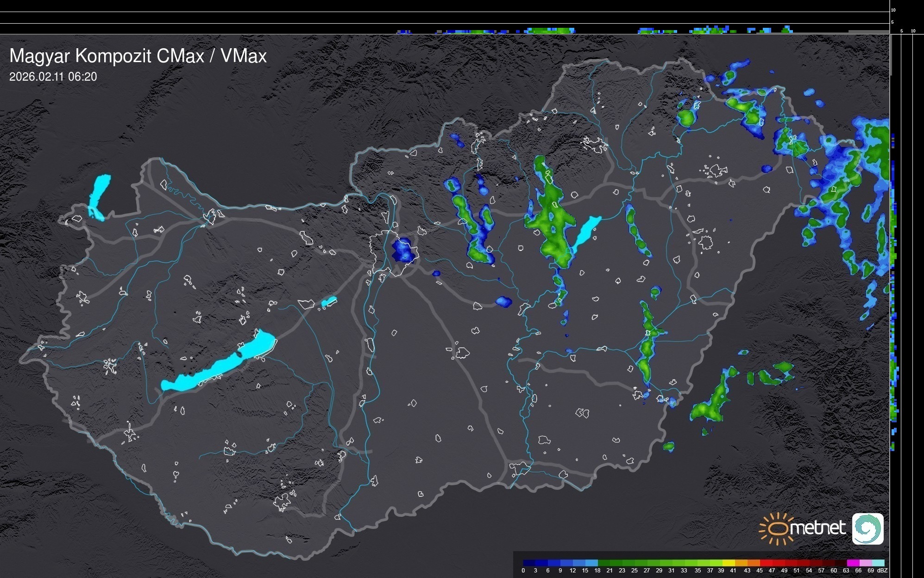
Task: Click the orange 43 dBZ color swatch
Action: point(753,563)
